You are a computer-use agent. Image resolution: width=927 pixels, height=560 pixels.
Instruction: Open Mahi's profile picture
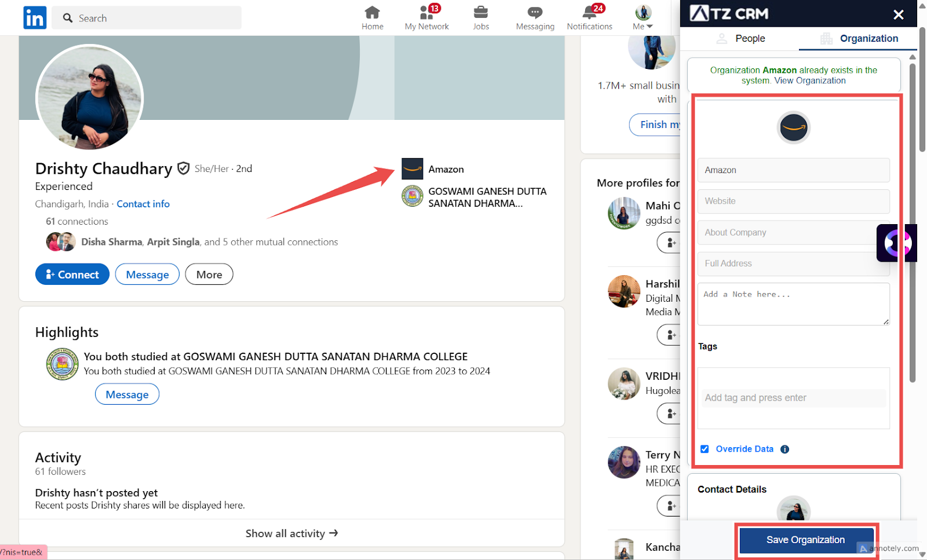[x=624, y=213]
